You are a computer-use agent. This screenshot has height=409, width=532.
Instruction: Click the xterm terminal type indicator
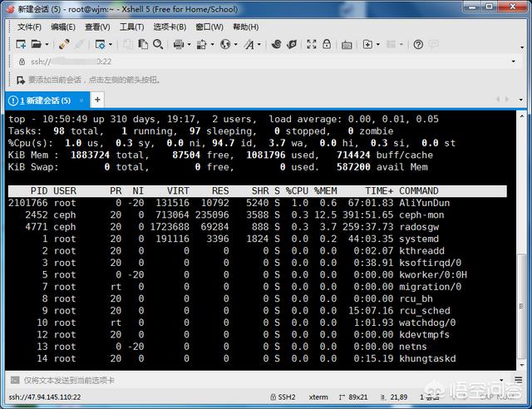pyautogui.click(x=318, y=397)
